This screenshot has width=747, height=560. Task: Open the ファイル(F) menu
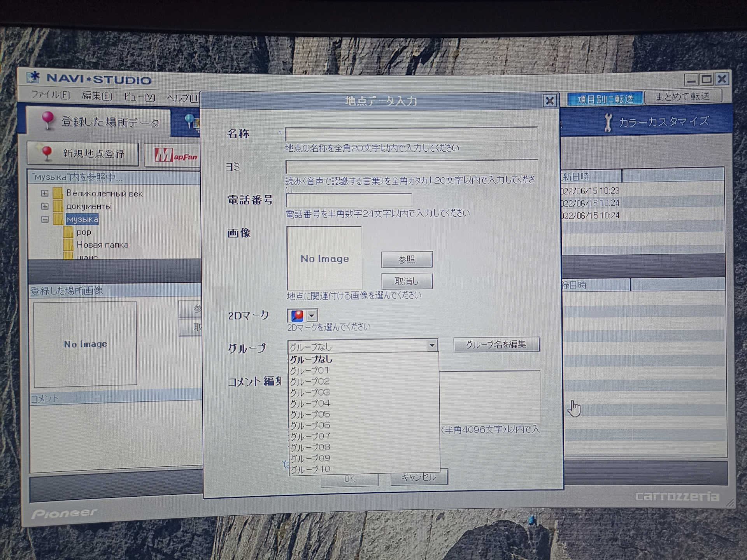(51, 94)
